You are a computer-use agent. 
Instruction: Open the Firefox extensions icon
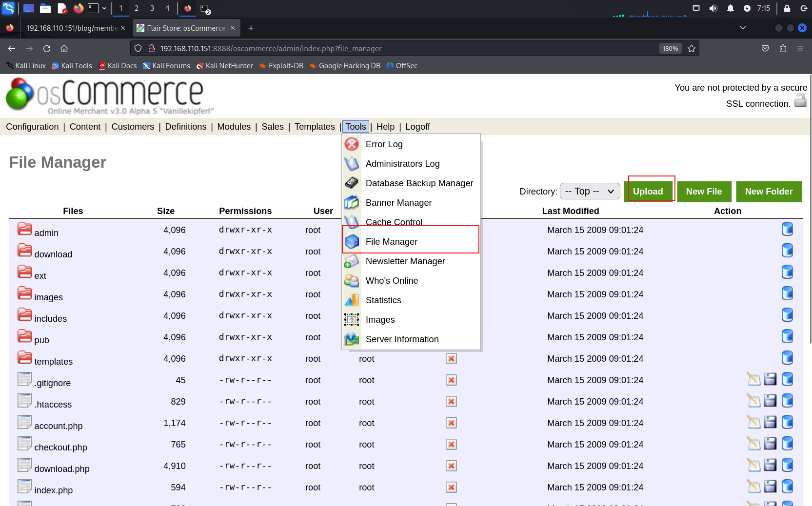783,48
